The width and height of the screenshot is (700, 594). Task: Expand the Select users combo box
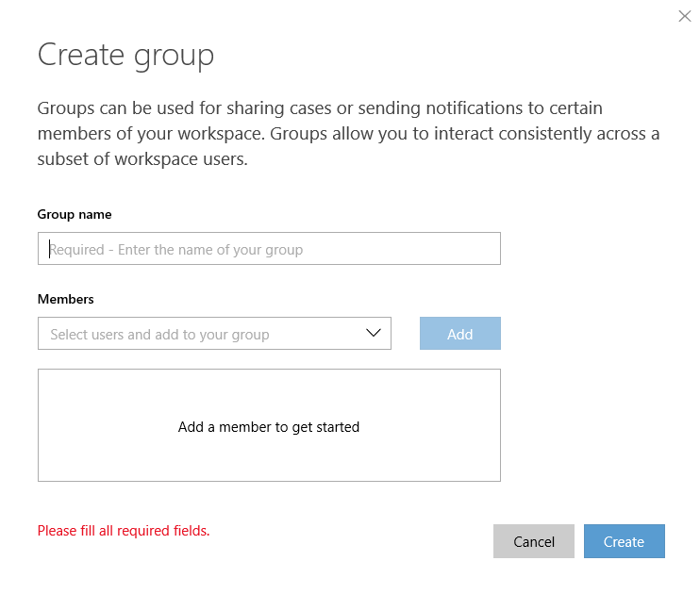click(x=215, y=334)
